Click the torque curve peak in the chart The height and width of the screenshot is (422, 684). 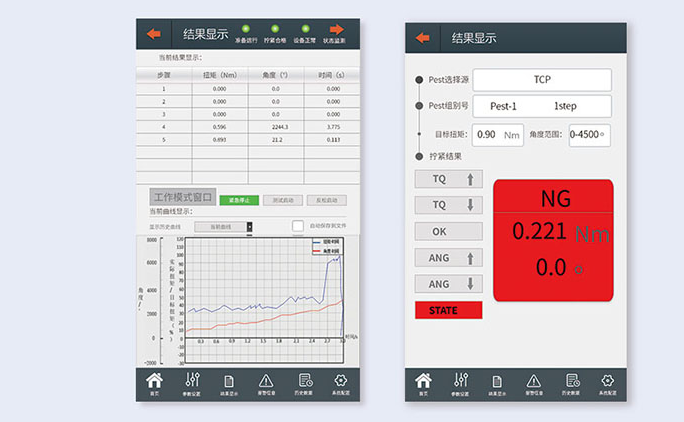(x=339, y=257)
